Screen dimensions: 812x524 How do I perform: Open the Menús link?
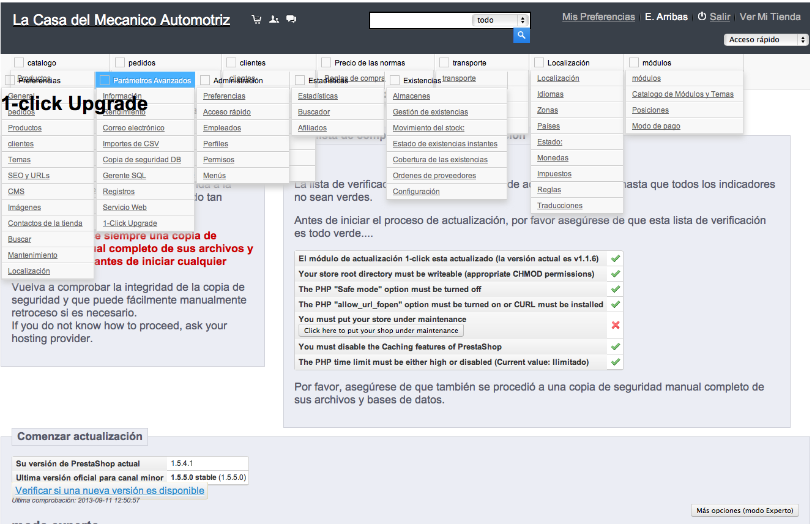pyautogui.click(x=214, y=176)
